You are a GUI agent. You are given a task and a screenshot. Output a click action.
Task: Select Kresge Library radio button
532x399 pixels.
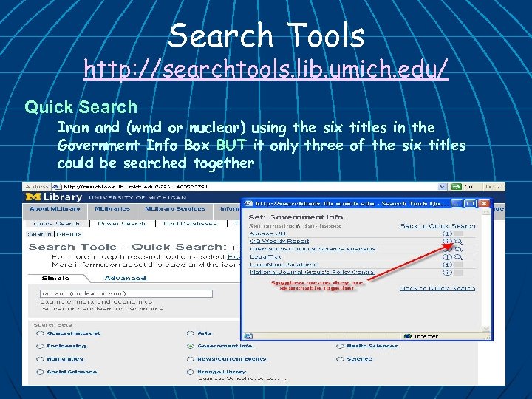191,372
